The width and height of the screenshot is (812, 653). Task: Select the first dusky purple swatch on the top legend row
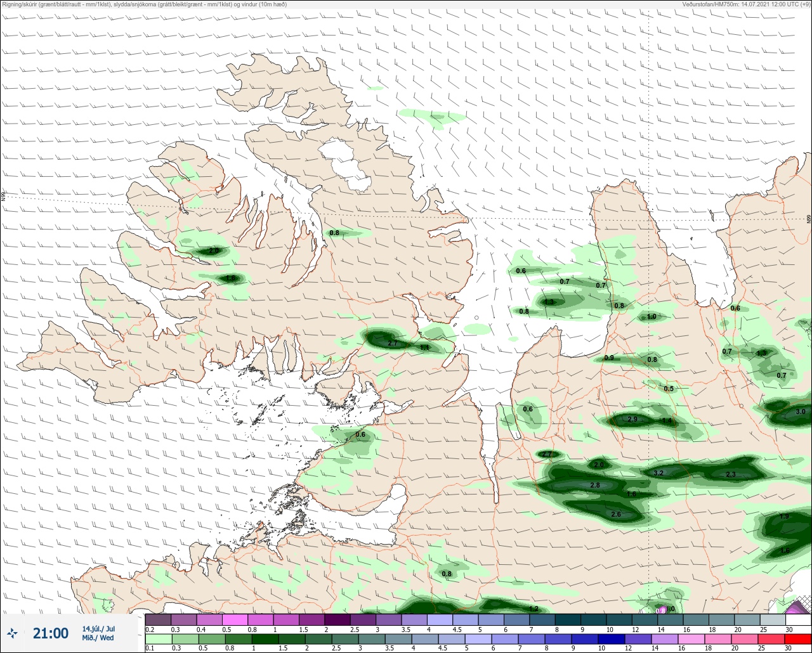tap(157, 619)
